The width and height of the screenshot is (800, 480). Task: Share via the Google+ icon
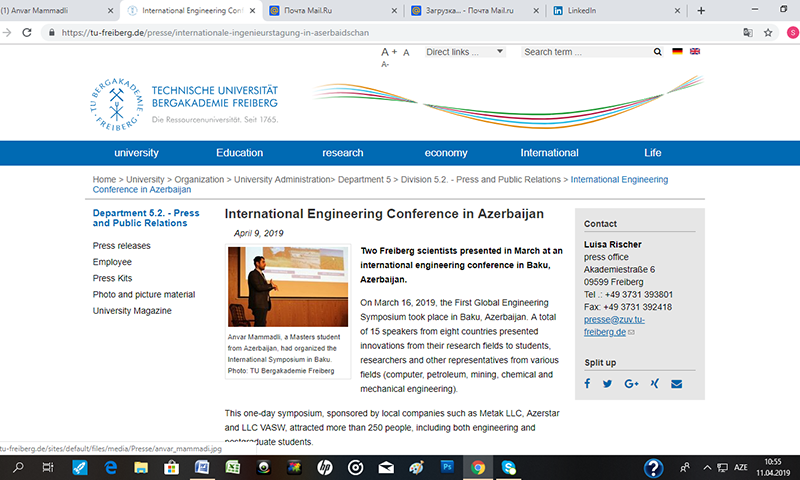tap(631, 384)
